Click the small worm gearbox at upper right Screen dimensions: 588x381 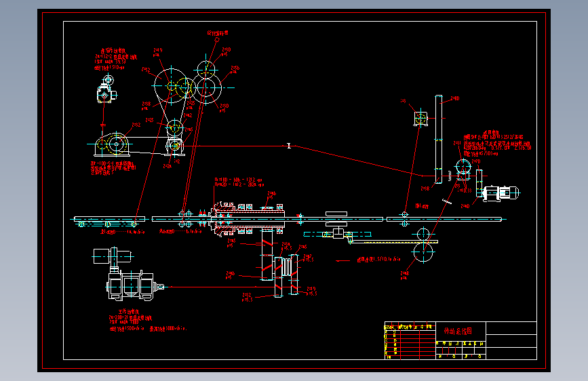(420, 119)
